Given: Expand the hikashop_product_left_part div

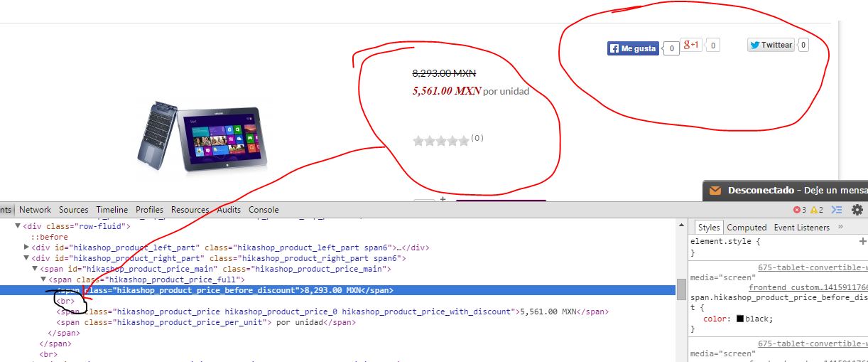Looking at the screenshot, I should click(26, 247).
